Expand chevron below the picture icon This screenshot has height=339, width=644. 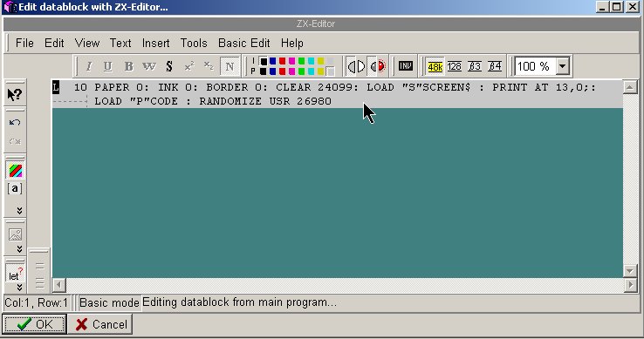pos(19,249)
